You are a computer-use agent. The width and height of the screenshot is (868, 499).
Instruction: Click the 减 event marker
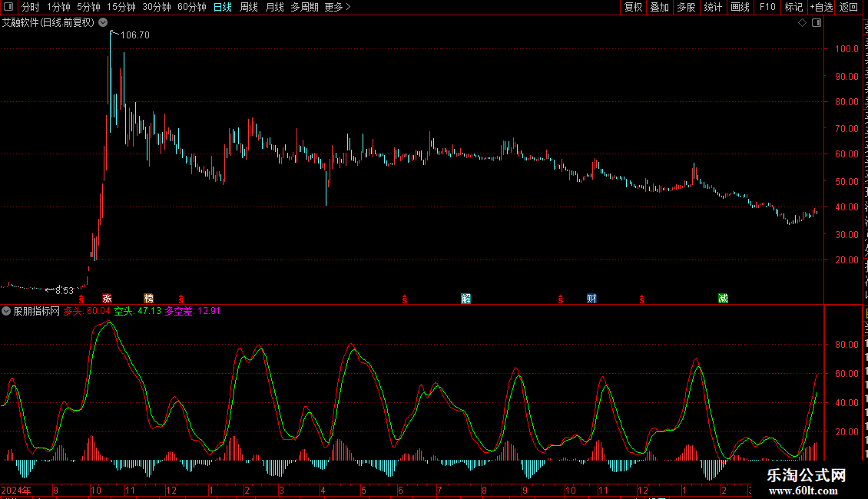tap(723, 298)
